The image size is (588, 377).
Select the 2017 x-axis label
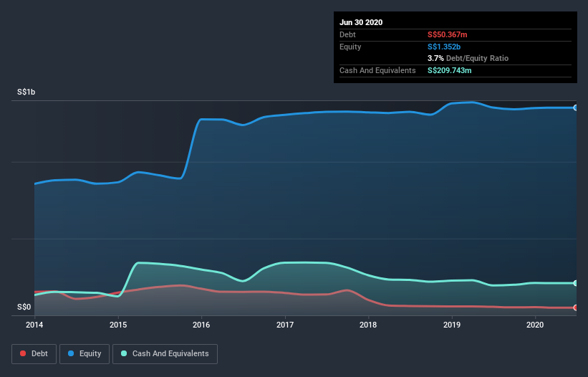[285, 325]
